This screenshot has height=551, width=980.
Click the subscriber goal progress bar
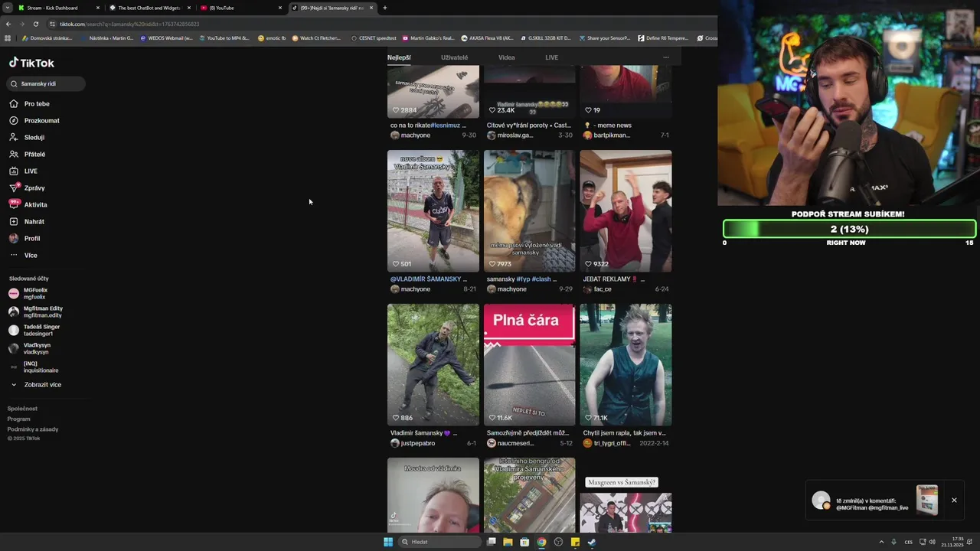coord(849,229)
